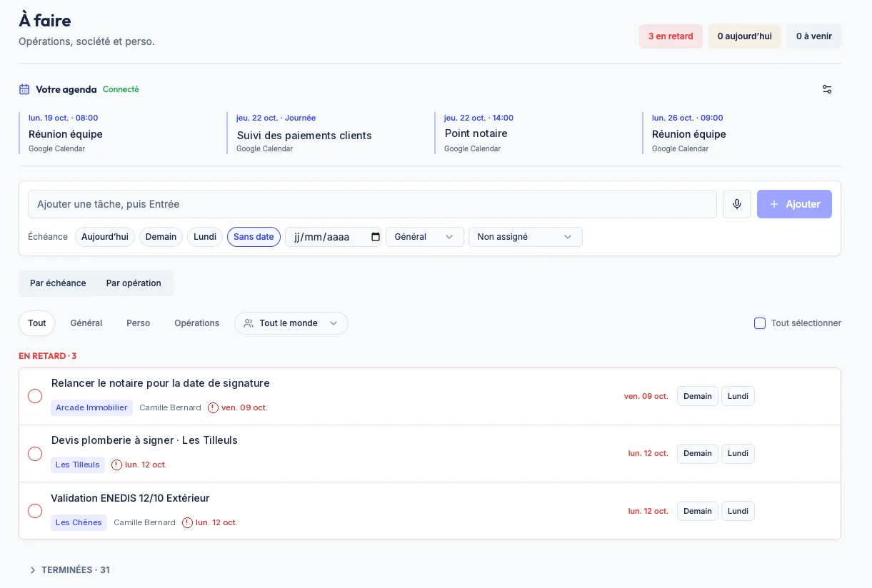
Task: Postpone Devis plomberie task to Lundi
Action: coord(738,454)
